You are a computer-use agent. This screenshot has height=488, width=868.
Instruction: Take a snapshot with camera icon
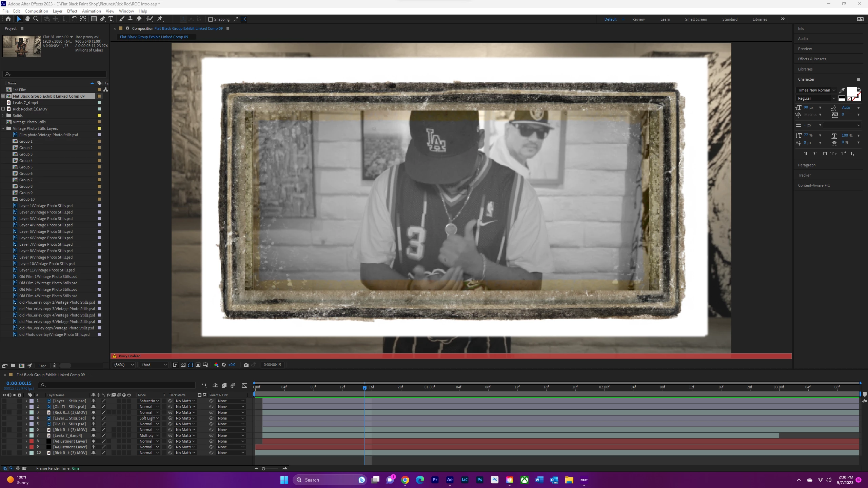[x=246, y=365]
